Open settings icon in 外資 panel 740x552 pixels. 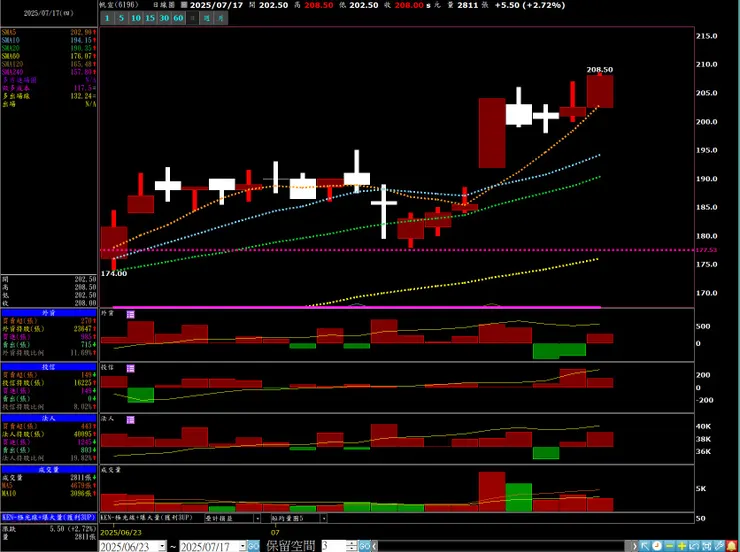point(131,314)
